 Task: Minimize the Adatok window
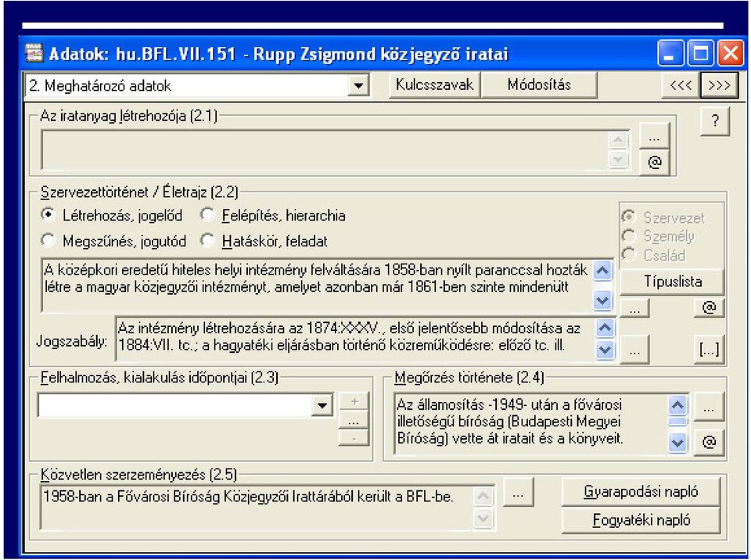tap(670, 52)
